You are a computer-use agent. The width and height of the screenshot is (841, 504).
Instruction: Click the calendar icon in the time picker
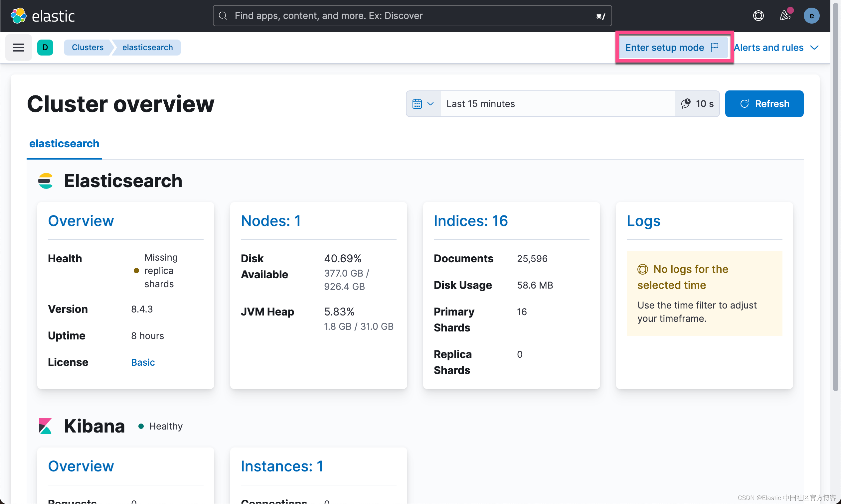417,104
